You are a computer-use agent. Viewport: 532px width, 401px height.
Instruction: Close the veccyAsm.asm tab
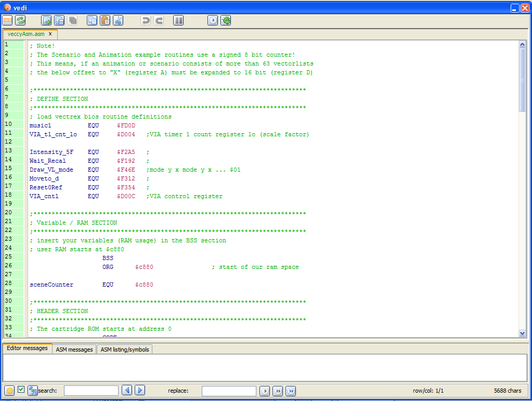click(50, 34)
